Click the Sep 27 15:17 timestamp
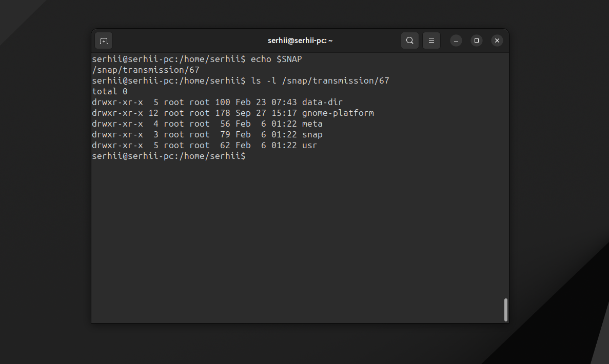 pos(266,113)
